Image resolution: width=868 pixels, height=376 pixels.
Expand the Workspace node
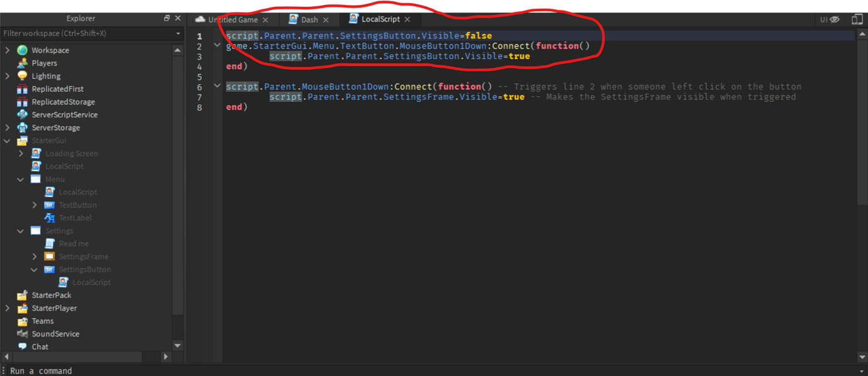coord(8,50)
